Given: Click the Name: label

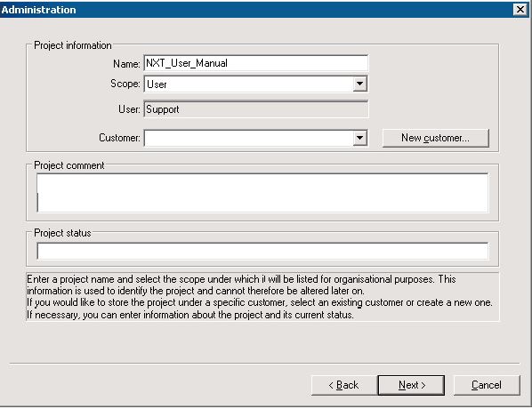Looking at the screenshot, I should point(126,64).
